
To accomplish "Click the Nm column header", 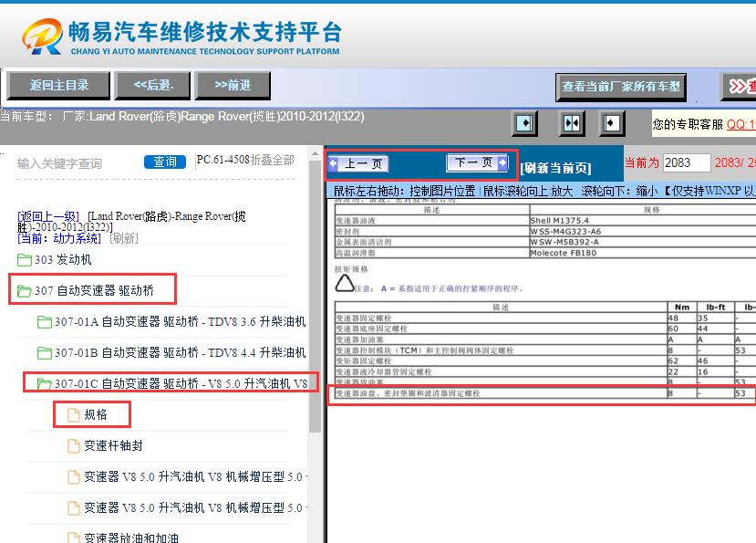I will pos(682,307).
